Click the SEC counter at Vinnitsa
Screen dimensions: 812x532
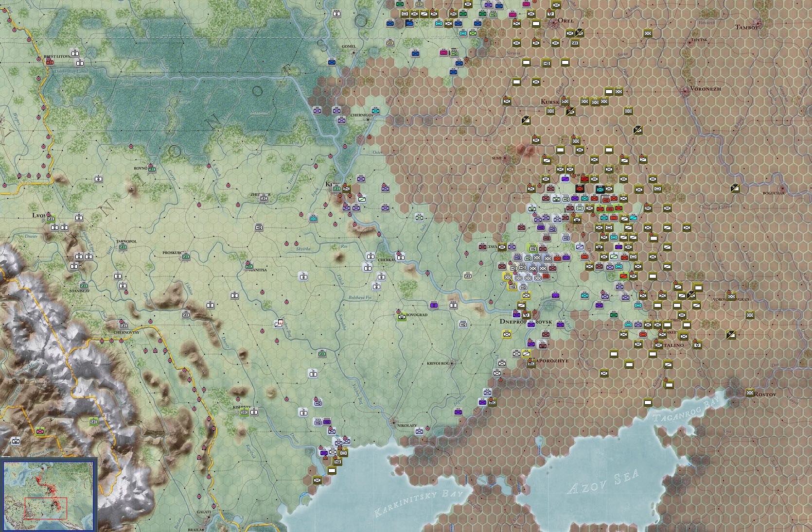click(249, 266)
